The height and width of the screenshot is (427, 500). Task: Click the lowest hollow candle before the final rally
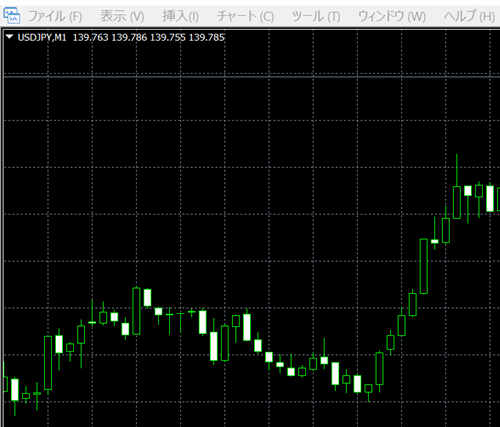pyautogui.click(x=368, y=388)
